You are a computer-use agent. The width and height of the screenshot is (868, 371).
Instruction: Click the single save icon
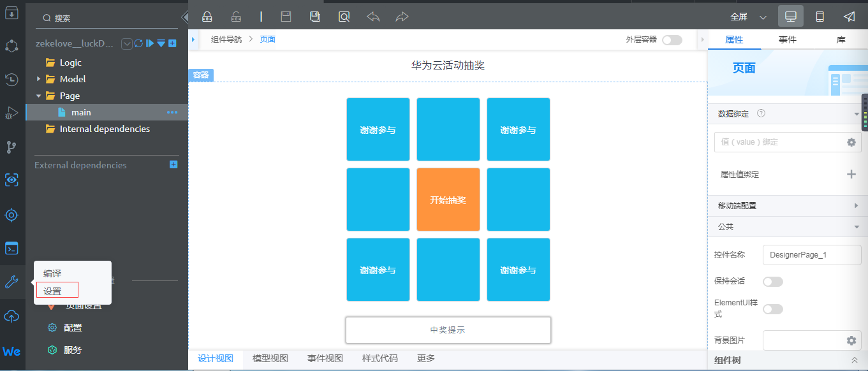pos(286,17)
